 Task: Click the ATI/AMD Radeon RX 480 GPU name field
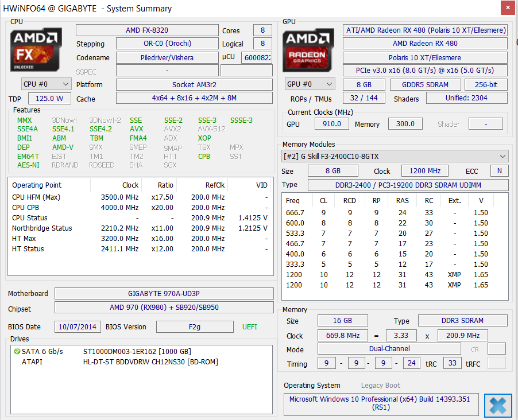coord(425,30)
